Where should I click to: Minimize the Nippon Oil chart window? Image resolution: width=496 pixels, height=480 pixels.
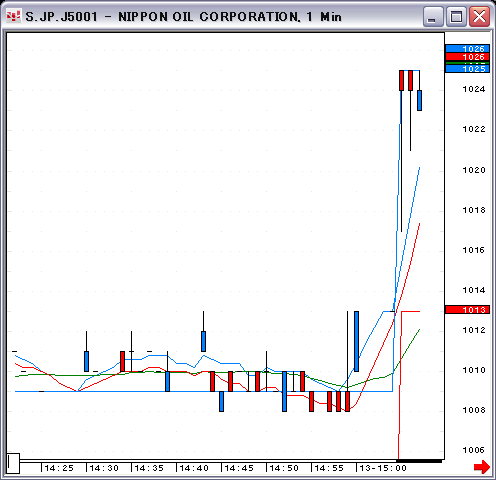433,16
